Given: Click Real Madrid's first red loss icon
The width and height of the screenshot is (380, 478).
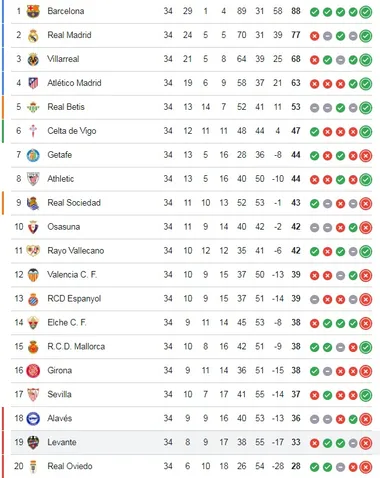Looking at the screenshot, I should (x=314, y=36).
